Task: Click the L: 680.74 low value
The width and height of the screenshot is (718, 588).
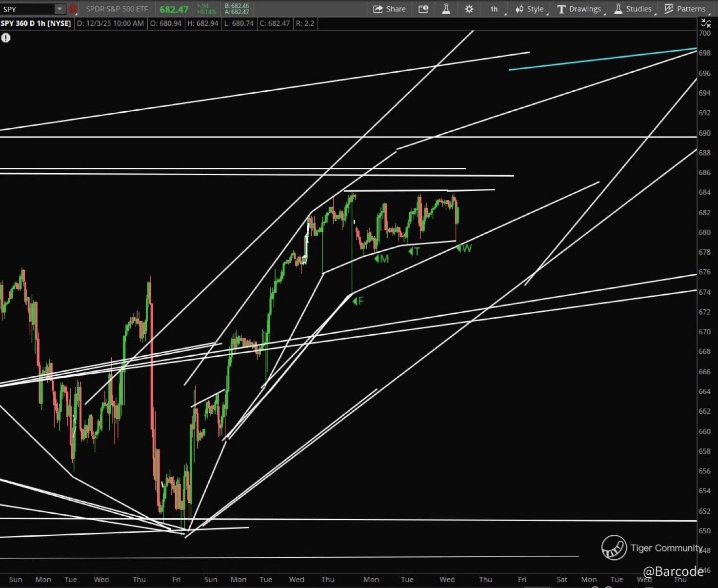Action: point(239,23)
